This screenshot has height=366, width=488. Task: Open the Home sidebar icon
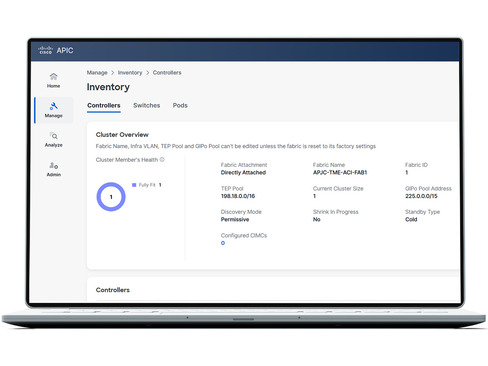53,76
